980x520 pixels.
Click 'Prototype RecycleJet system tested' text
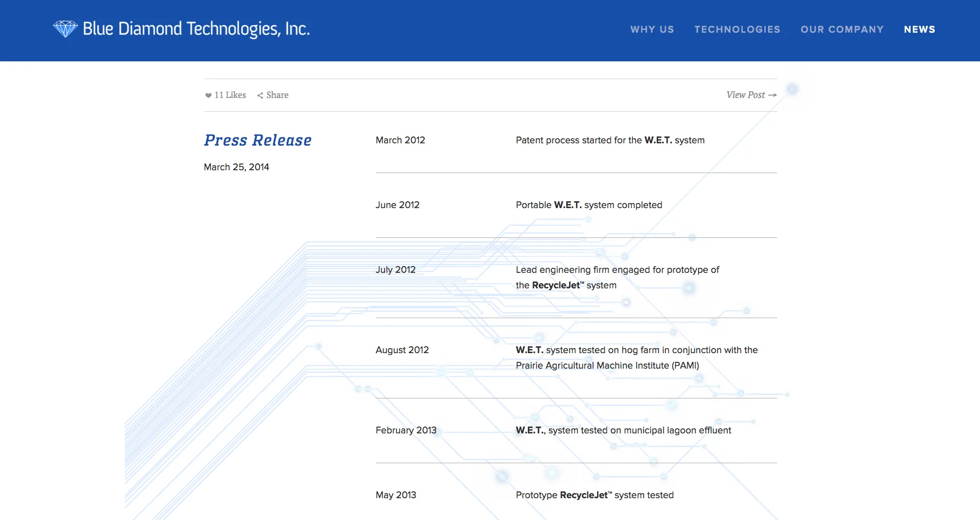(x=594, y=495)
